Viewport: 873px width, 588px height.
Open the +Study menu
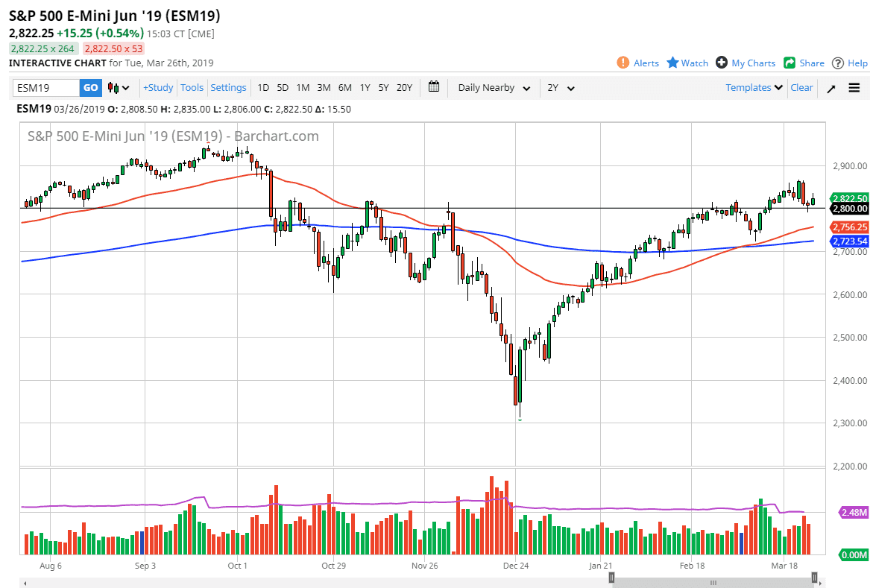coord(157,87)
